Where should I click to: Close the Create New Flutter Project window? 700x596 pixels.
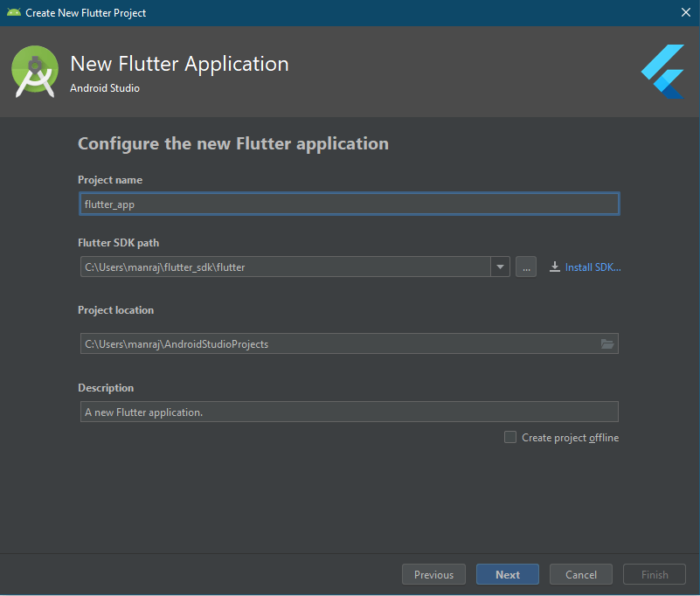(686, 13)
